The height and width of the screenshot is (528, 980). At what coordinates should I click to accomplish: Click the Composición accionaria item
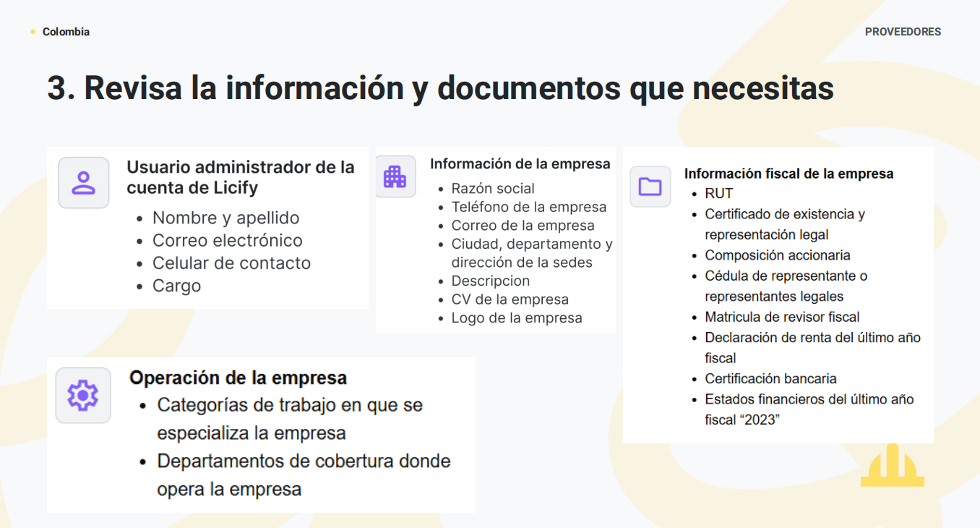click(778, 255)
